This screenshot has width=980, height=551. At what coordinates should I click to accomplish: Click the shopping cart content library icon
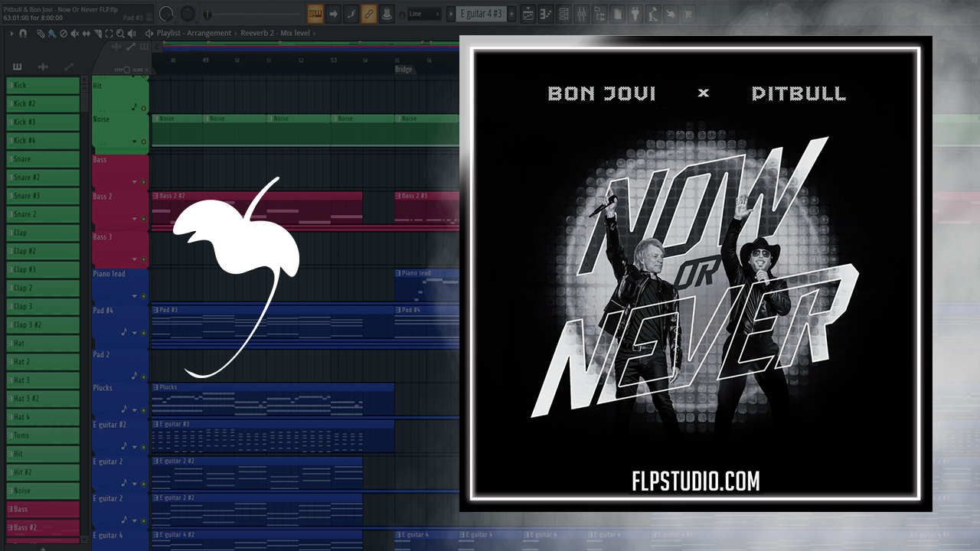[688, 14]
